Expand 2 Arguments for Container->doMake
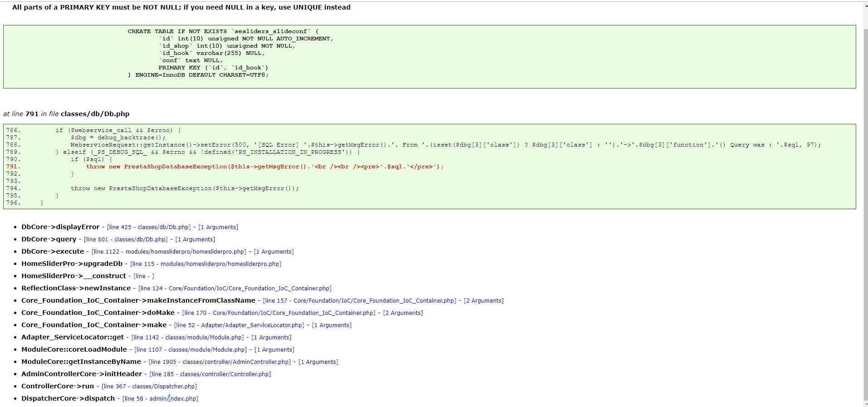The image size is (868, 407). [403, 313]
